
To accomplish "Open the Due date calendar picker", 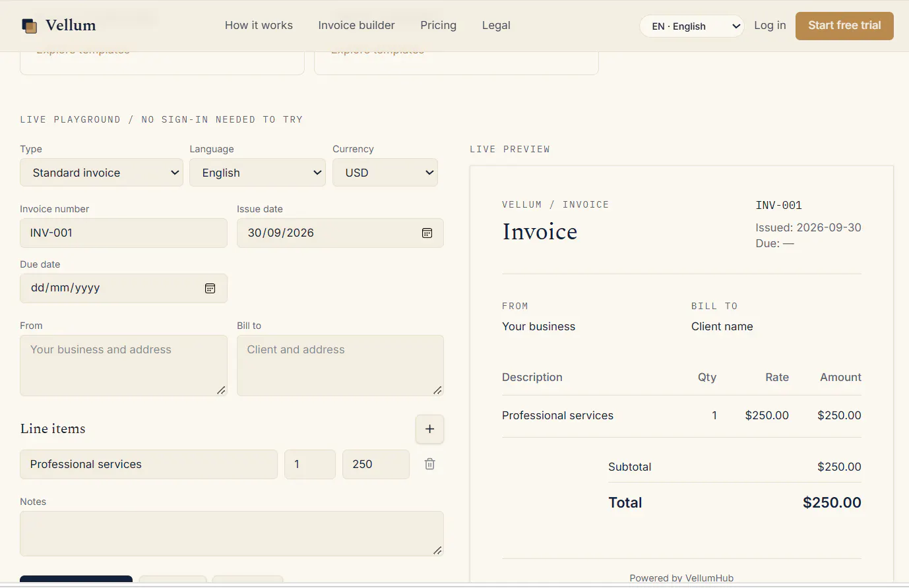I will pyautogui.click(x=210, y=288).
